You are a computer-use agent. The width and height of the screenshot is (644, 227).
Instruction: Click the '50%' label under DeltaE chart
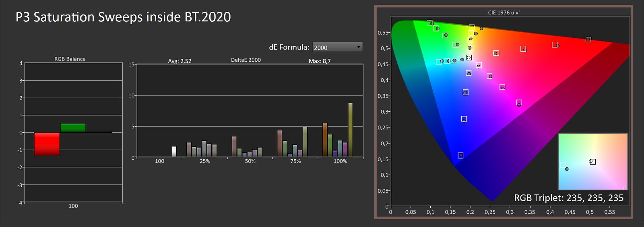coord(250,161)
